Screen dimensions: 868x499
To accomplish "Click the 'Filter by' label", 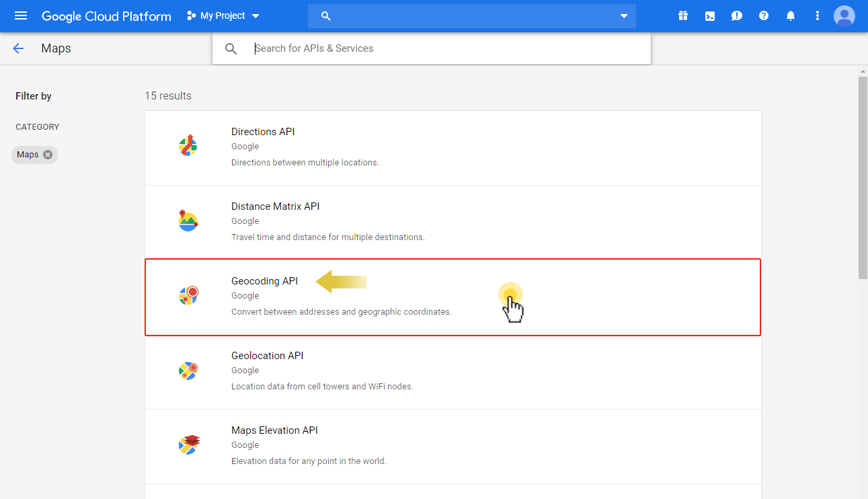I will point(34,96).
